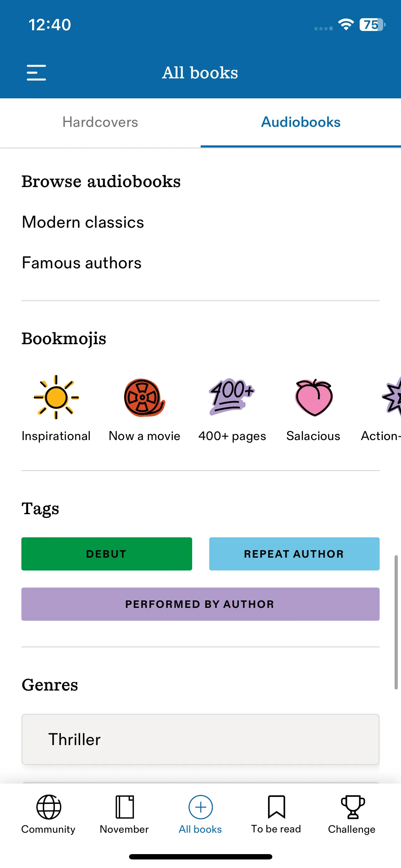Tap the All books plus icon
The height and width of the screenshot is (868, 401).
tap(200, 807)
